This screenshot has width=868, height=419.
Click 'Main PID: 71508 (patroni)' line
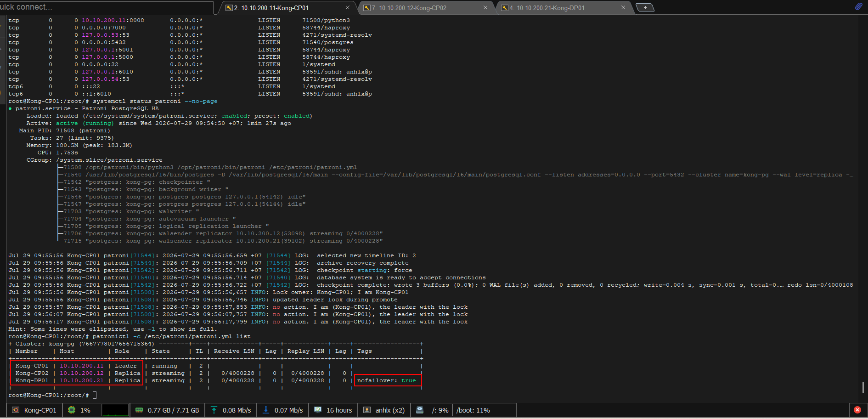(64, 130)
